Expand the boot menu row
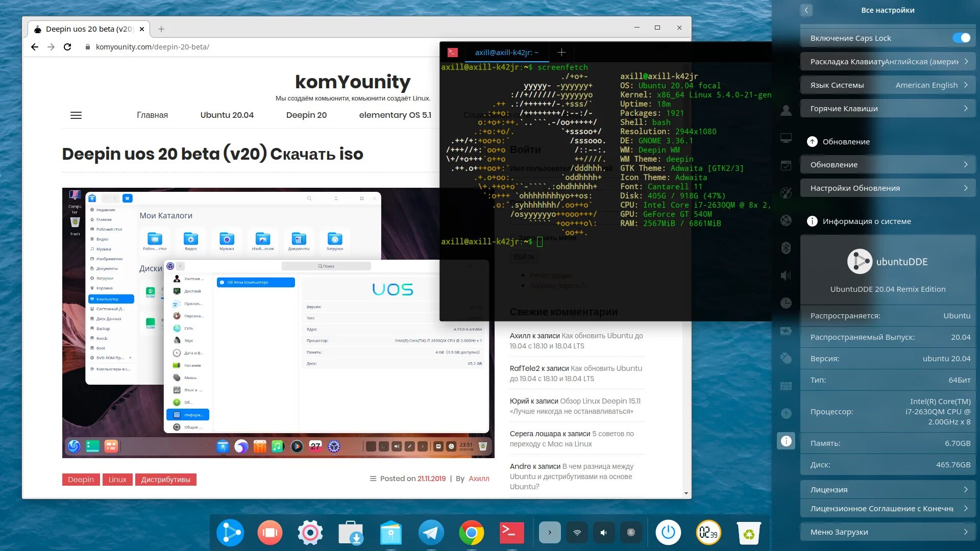 [888, 532]
